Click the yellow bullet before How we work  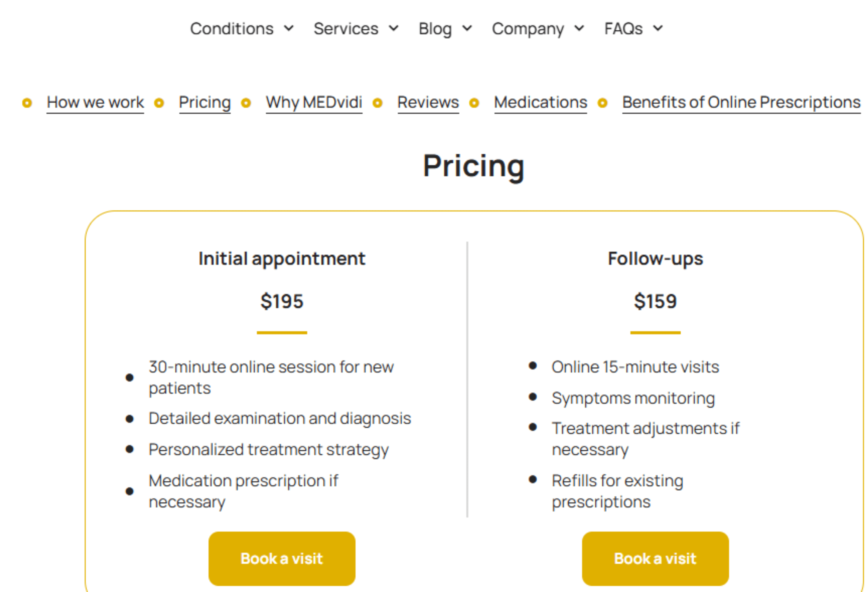click(27, 103)
